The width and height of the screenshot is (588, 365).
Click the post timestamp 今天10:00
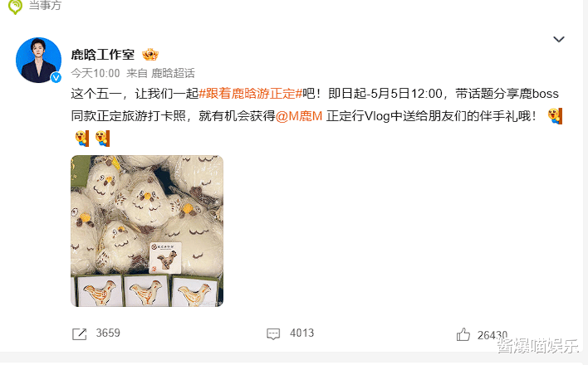click(x=96, y=73)
